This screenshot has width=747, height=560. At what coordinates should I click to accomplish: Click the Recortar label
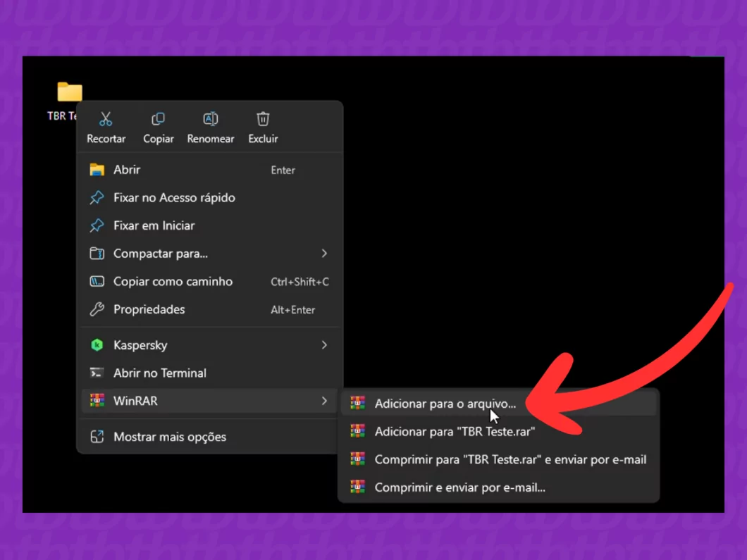pyautogui.click(x=106, y=139)
